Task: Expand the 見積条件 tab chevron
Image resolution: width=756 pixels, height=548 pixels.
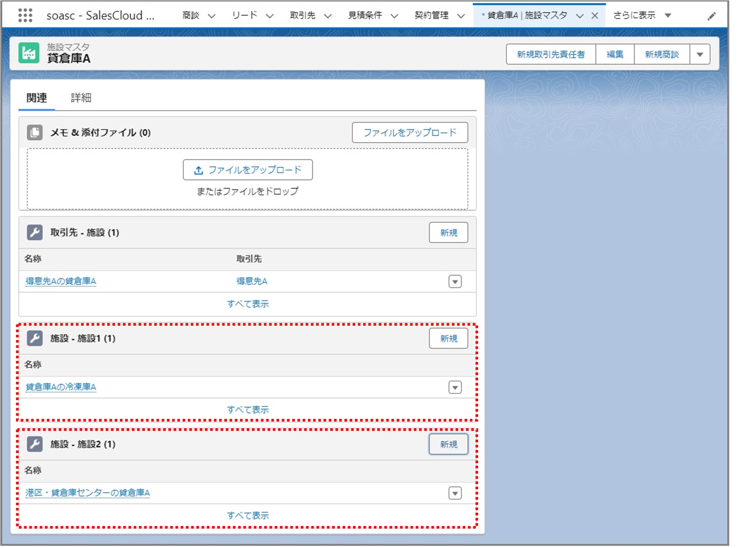Action: tap(394, 16)
